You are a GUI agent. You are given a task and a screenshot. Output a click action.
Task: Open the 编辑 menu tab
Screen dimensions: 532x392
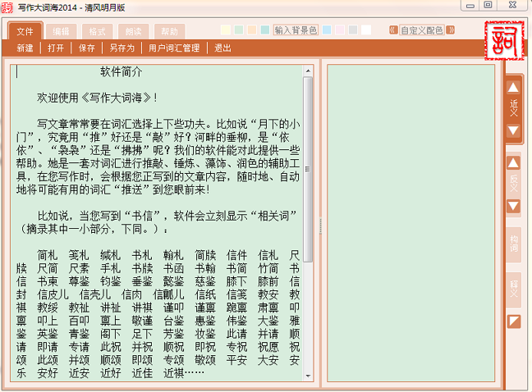click(x=61, y=31)
